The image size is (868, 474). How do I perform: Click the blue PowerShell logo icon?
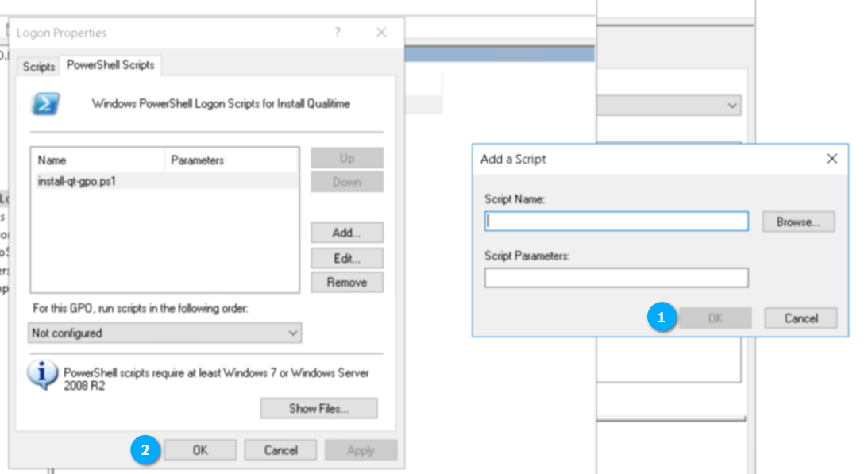(x=44, y=104)
